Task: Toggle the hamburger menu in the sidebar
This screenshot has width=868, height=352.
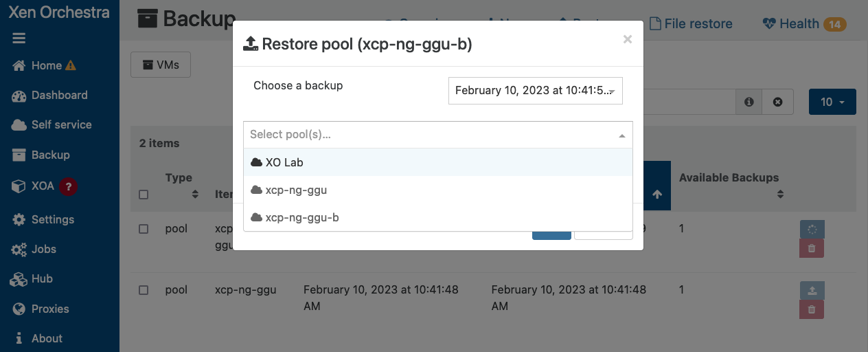Action: (19, 38)
